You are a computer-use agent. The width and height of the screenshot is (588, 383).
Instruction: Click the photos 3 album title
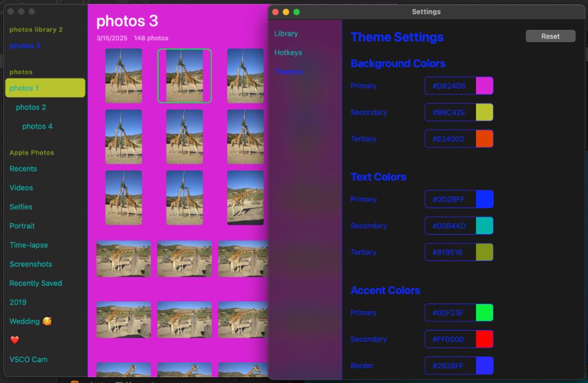pyautogui.click(x=127, y=21)
